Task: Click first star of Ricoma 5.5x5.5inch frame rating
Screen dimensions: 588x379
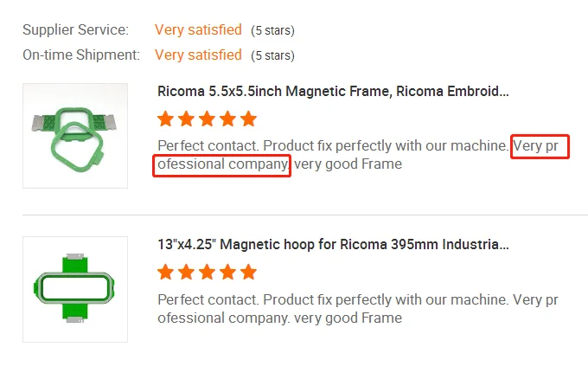Action: point(166,119)
